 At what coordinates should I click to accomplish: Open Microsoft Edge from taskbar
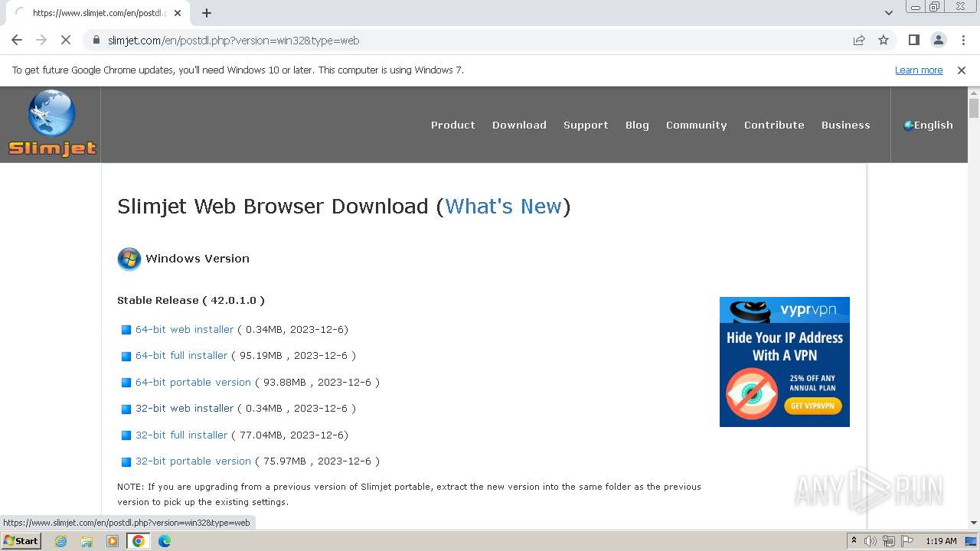click(165, 541)
